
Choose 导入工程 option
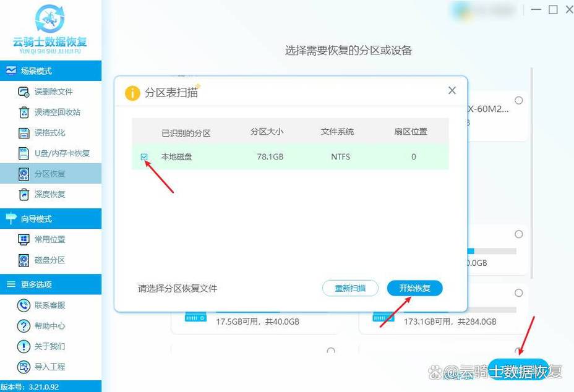[51, 367]
